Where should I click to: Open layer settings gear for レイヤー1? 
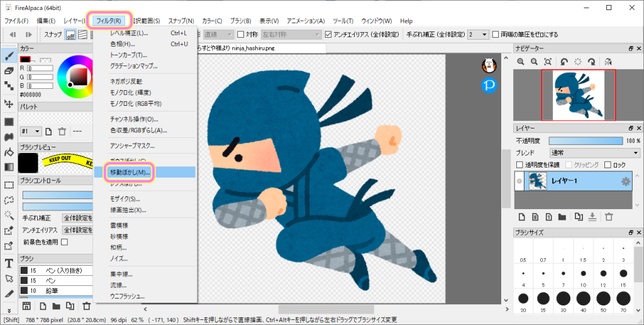625,182
